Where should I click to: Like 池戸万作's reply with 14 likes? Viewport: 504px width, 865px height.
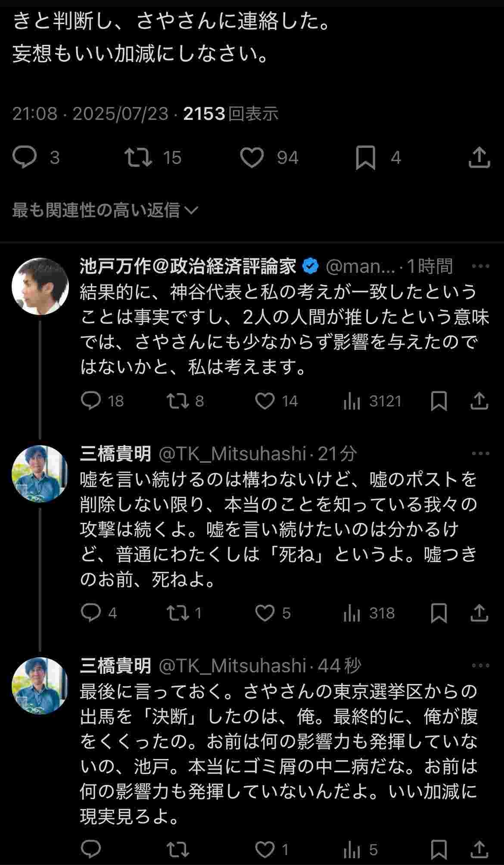coord(265,401)
